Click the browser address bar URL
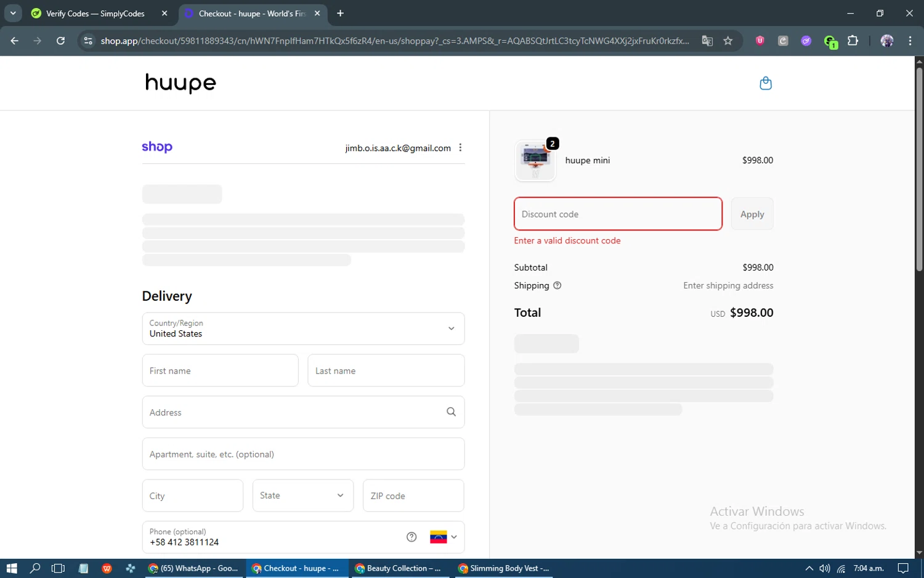This screenshot has width=924, height=578. pos(394,41)
